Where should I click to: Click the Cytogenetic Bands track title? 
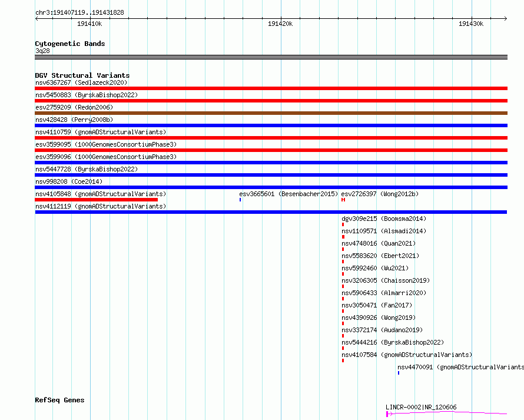pyautogui.click(x=70, y=44)
